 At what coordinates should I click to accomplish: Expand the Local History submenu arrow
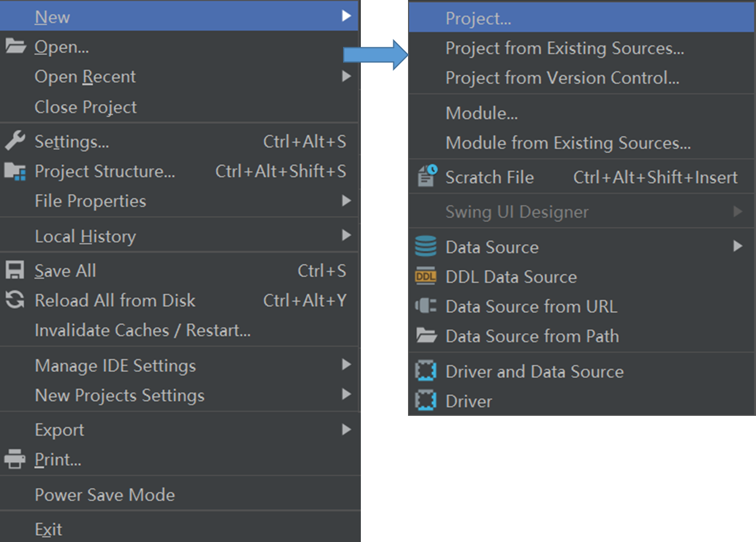pos(346,236)
